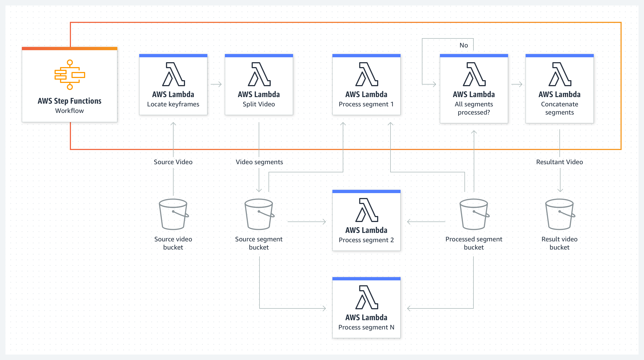Click the 'No' loop label
644x360 pixels.
[464, 45]
